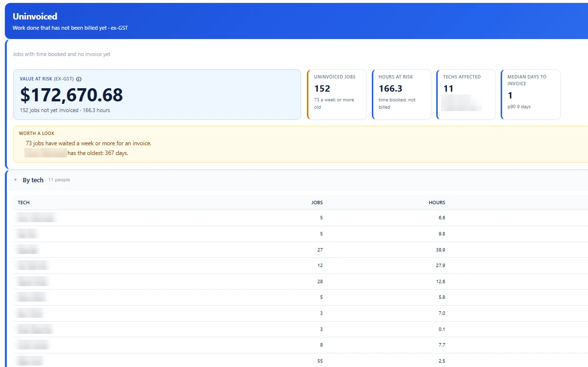The image size is (588, 367).
Task: Click 'Jobs with time booked and no invoice yet'
Action: tap(61, 54)
